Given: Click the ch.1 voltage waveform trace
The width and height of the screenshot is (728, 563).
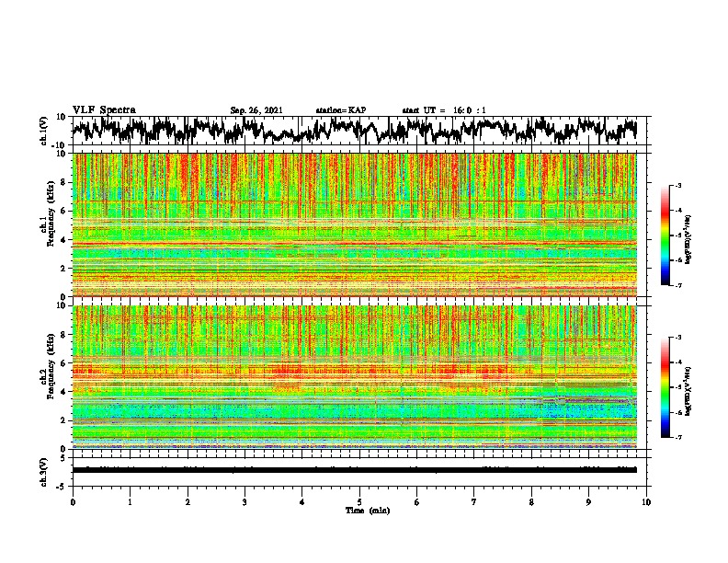Looking at the screenshot, I should pyautogui.click(x=354, y=131).
